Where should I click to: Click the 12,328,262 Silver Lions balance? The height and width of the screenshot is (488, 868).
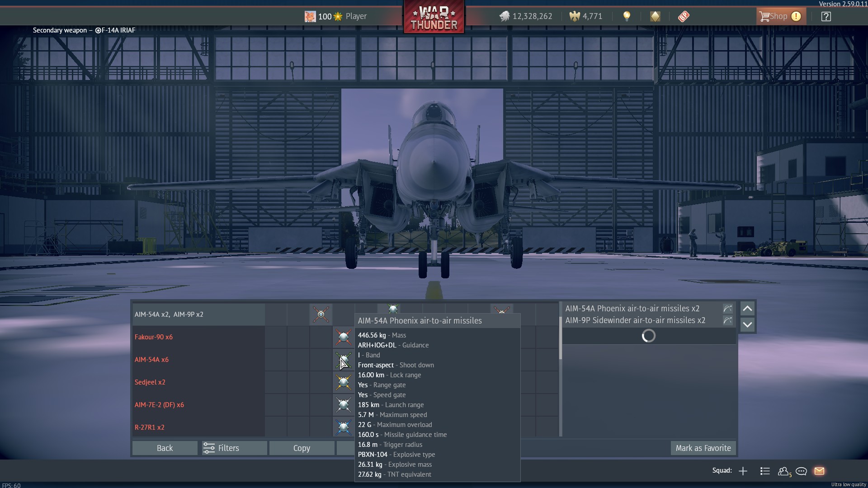[x=533, y=16]
